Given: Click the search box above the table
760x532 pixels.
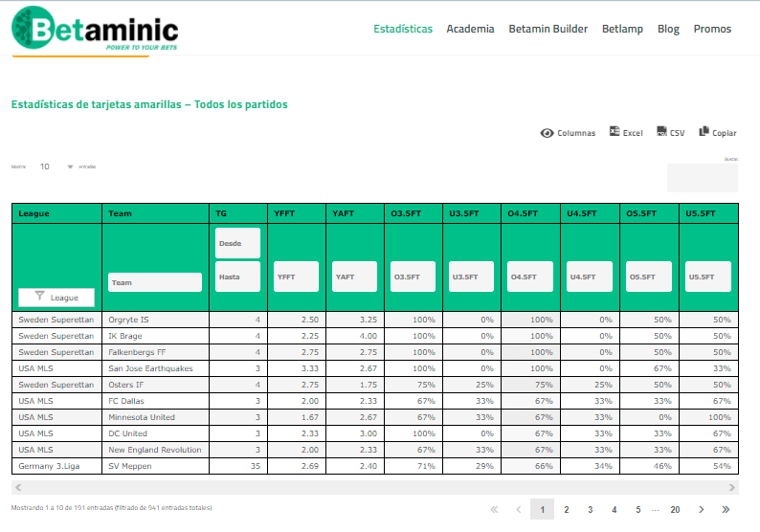Looking at the screenshot, I should click(x=703, y=178).
